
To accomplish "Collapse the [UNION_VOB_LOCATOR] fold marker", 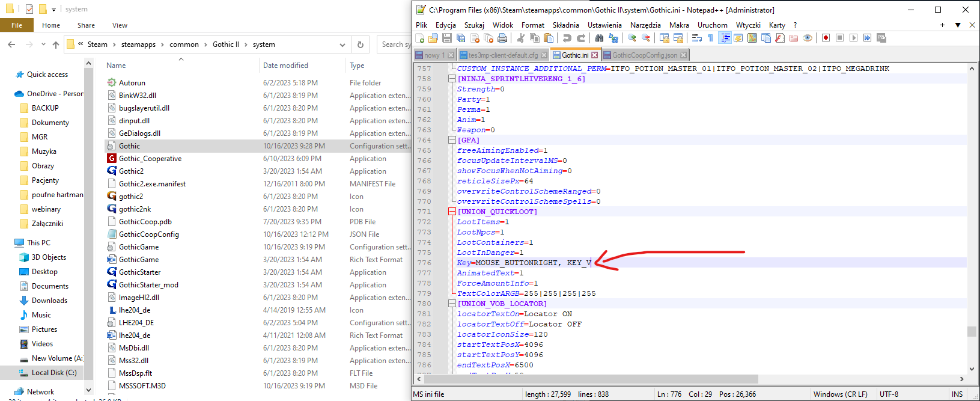I will coord(452,304).
